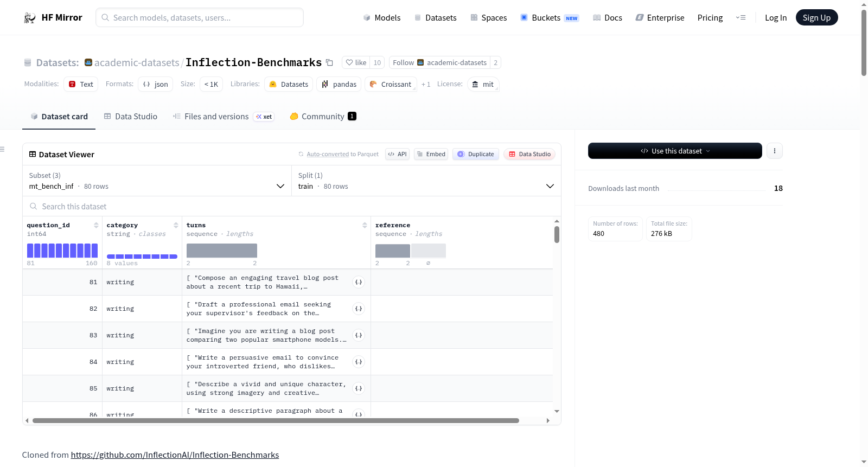
Task: Open the API button
Action: point(397,154)
